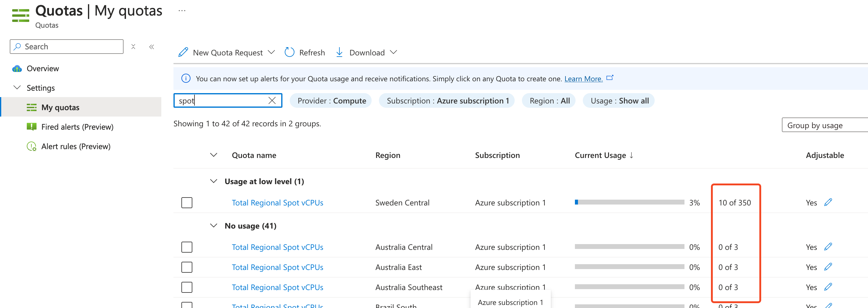The width and height of the screenshot is (868, 308).
Task: Sort by the Region column header
Action: pos(388,155)
